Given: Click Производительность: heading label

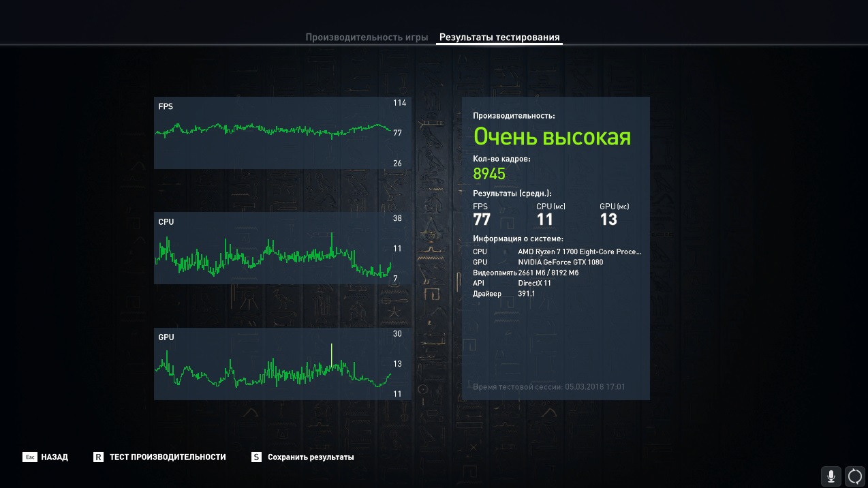Looking at the screenshot, I should pyautogui.click(x=514, y=116).
